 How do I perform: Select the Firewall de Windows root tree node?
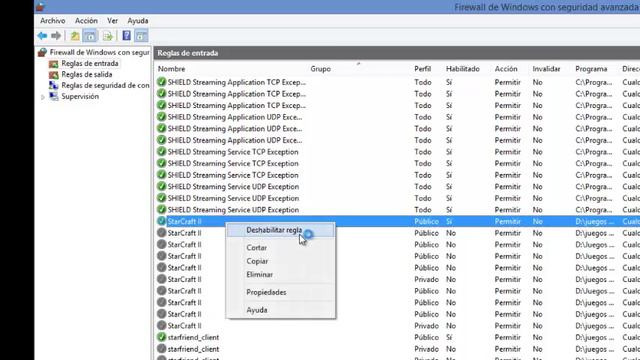click(x=99, y=52)
